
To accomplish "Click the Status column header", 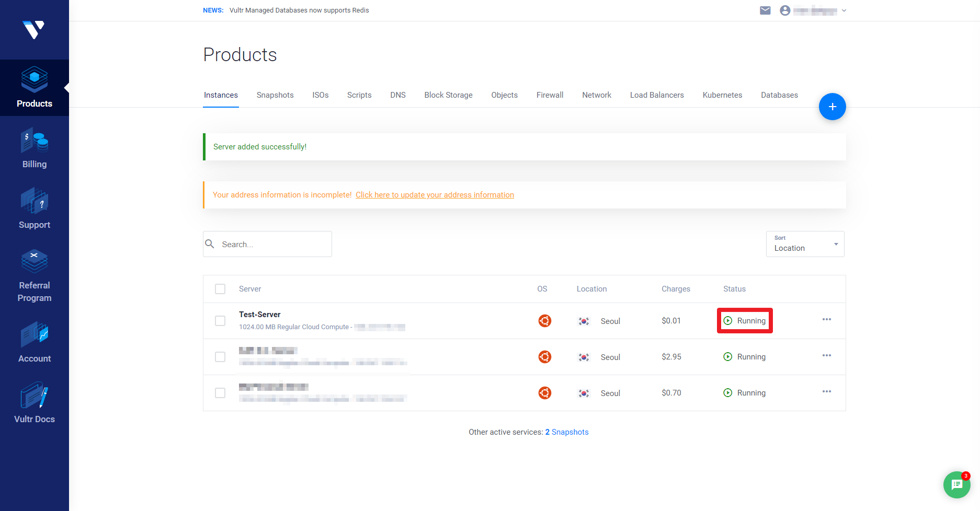I will (734, 289).
